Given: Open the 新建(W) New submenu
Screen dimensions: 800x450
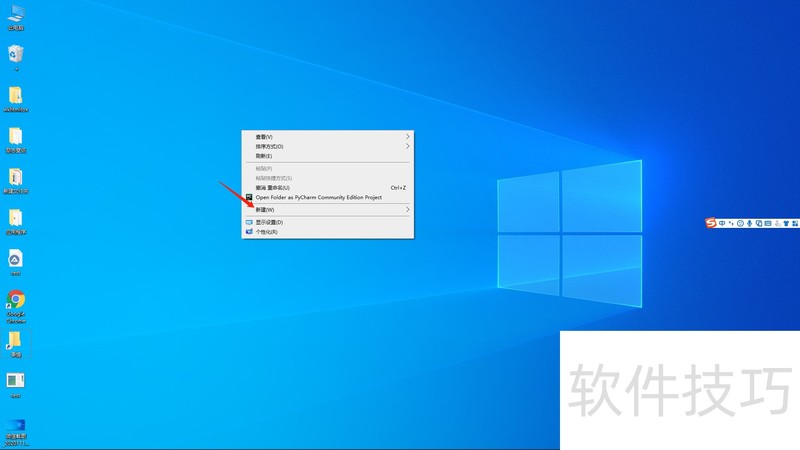Looking at the screenshot, I should coord(266,210).
